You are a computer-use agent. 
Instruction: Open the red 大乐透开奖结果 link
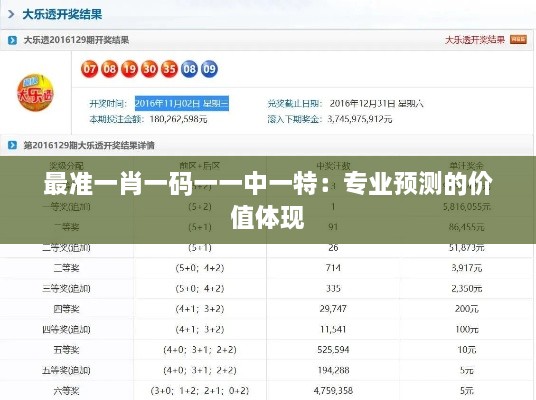point(475,40)
